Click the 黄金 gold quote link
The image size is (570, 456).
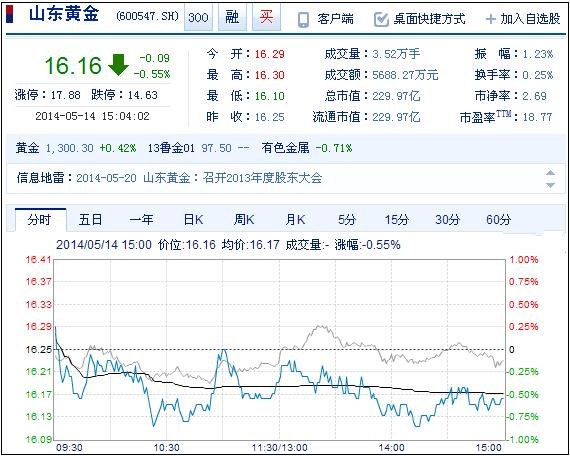27,148
